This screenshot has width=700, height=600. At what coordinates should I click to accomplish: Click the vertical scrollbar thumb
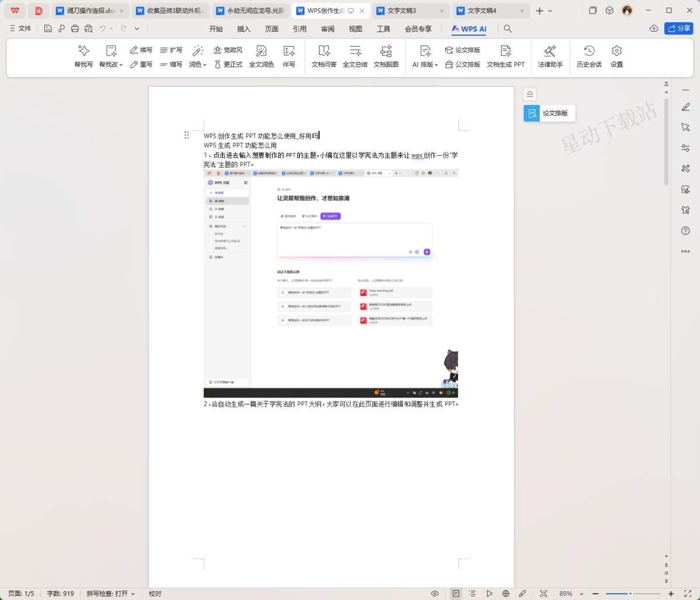(x=667, y=142)
